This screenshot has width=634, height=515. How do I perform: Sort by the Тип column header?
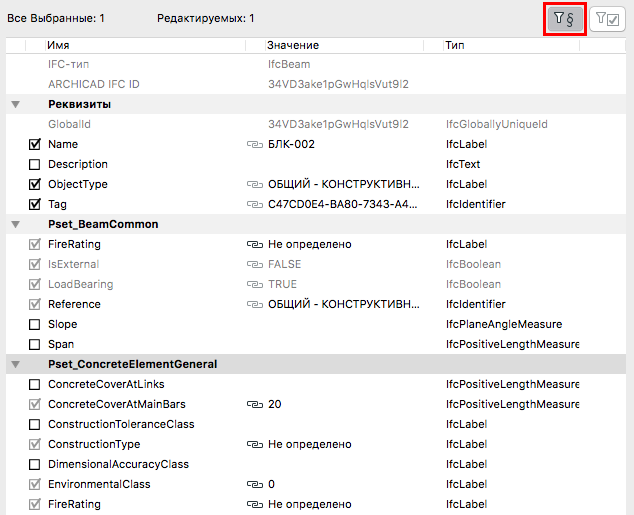[x=511, y=45]
